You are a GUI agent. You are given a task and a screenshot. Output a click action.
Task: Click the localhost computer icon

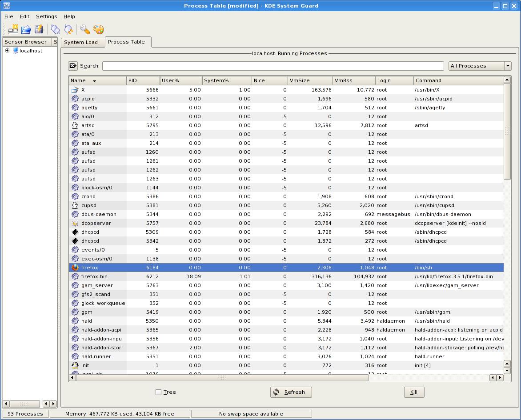tap(15, 51)
